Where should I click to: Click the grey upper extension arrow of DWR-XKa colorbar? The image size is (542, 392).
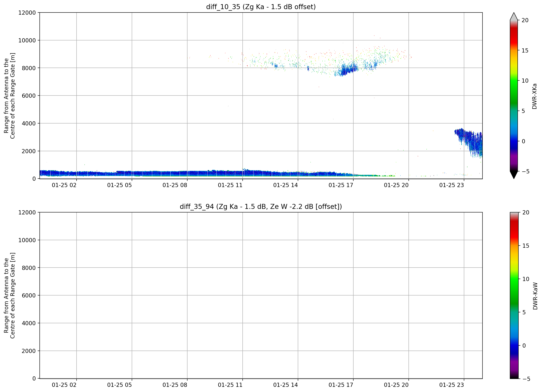(x=514, y=17)
